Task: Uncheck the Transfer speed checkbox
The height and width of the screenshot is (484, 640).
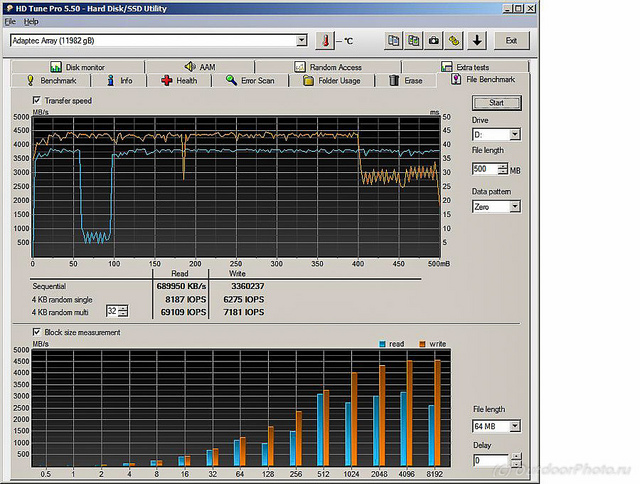Action: pyautogui.click(x=38, y=100)
